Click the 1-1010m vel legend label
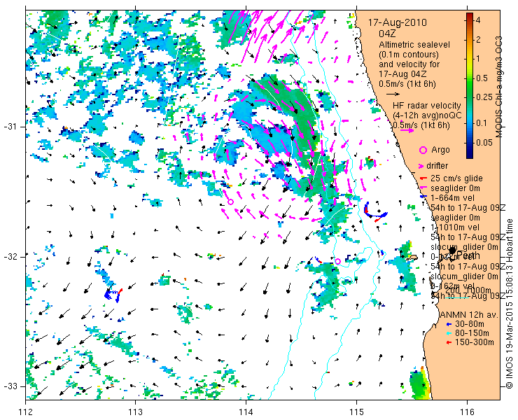The height and width of the screenshot is (420, 518). point(455,227)
